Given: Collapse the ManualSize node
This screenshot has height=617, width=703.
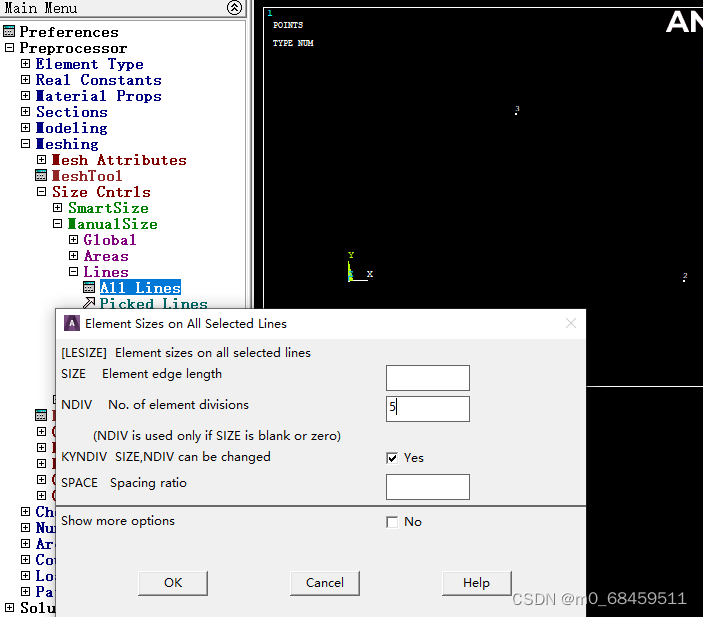Looking at the screenshot, I should 57,223.
